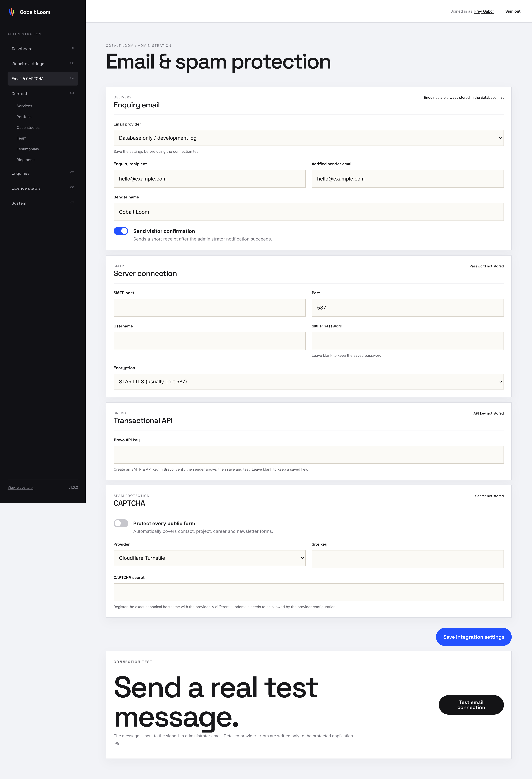532x779 pixels.
Task: Open Case studies under Content
Action: coord(28,127)
